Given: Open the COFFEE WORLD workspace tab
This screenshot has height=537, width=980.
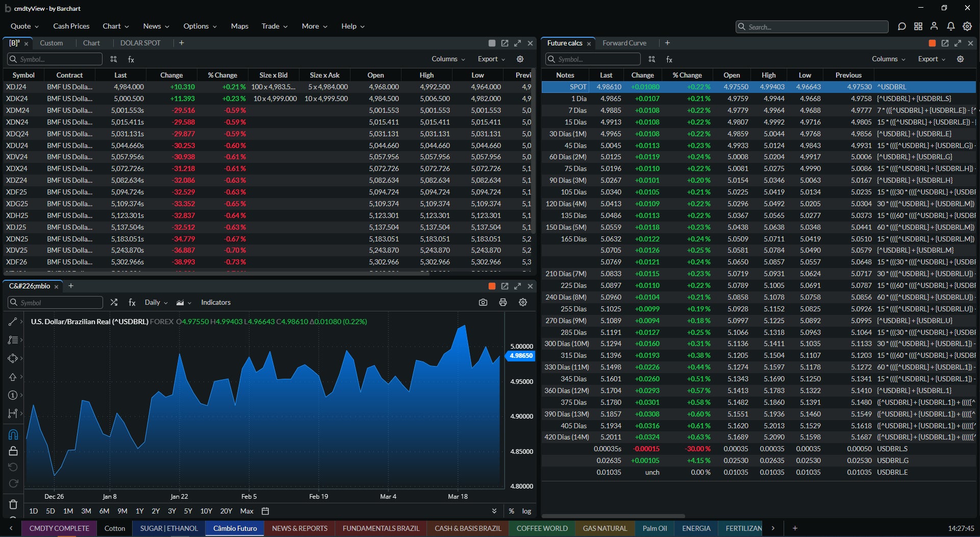Looking at the screenshot, I should [542, 528].
